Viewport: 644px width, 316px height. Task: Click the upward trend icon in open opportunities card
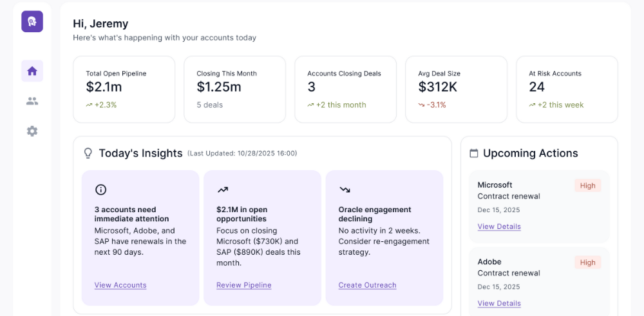pyautogui.click(x=223, y=190)
